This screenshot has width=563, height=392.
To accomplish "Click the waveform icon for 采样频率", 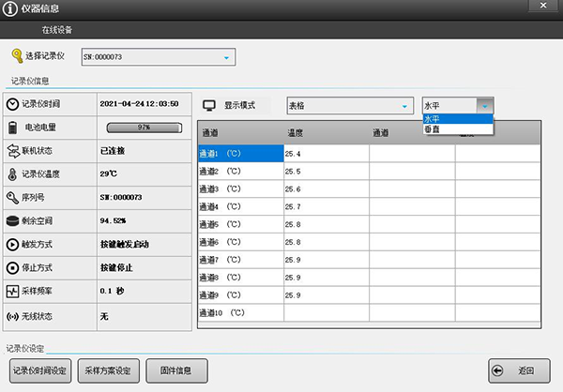I will point(12,291).
